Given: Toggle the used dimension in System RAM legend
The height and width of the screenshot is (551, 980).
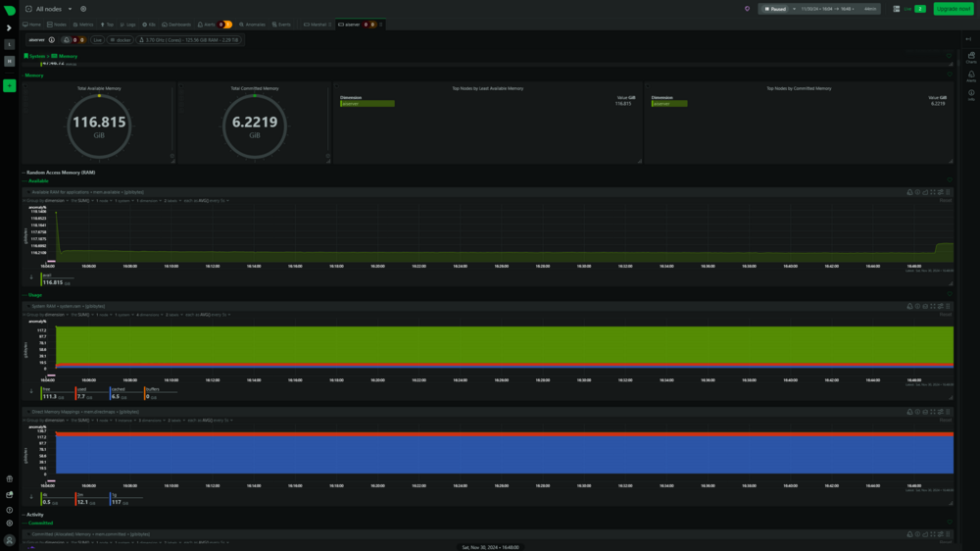Looking at the screenshot, I should click(x=91, y=393).
